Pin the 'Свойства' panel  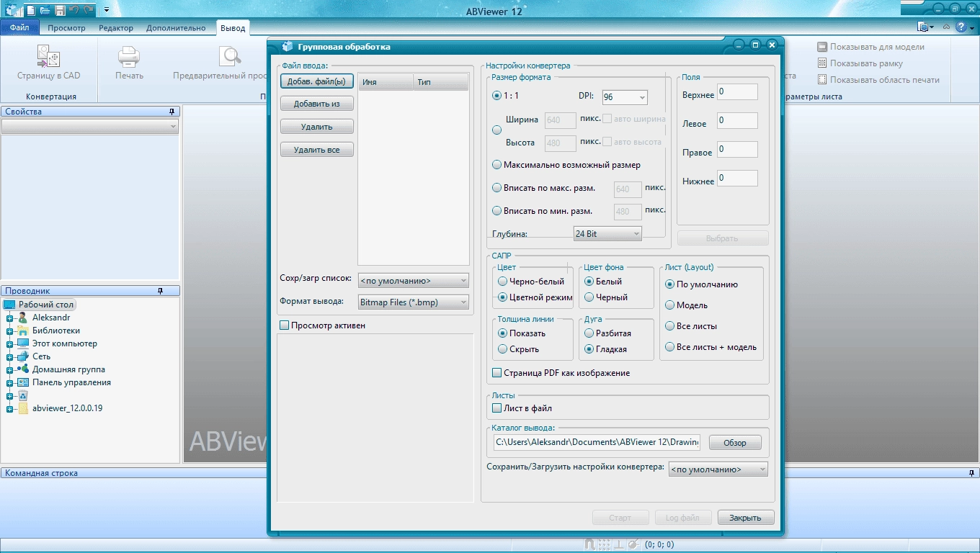pos(171,112)
